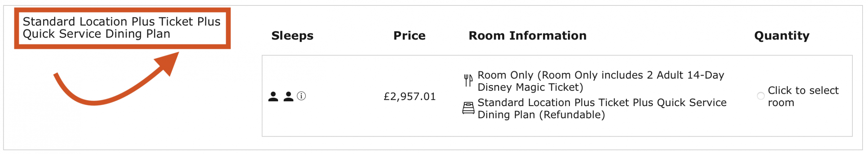
Task: Click the 'Dining Plan (Refundable)' room description
Action: coord(541,115)
